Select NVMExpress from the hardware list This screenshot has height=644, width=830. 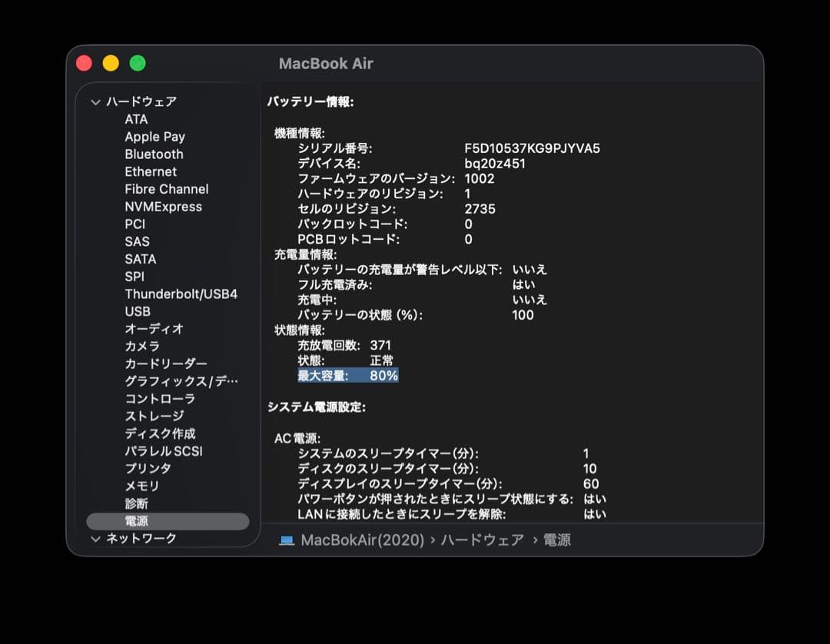[x=163, y=206]
